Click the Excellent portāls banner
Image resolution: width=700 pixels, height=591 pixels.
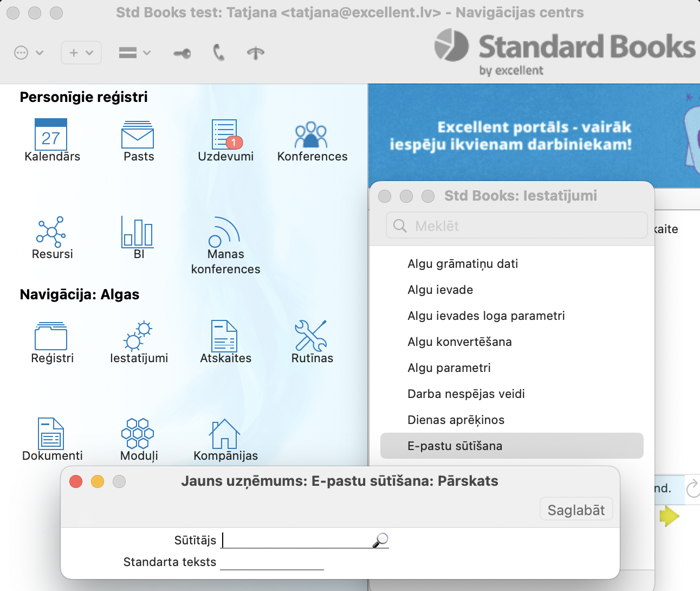509,136
